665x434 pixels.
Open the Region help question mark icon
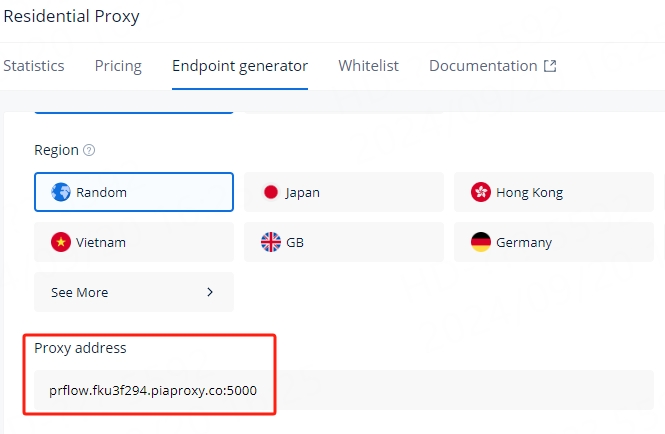point(89,150)
